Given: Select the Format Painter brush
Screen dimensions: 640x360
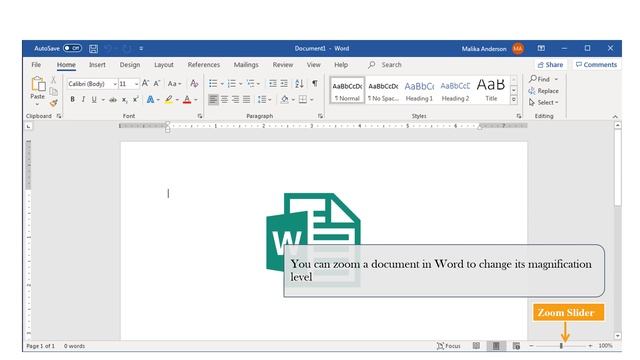Looking at the screenshot, I should pyautogui.click(x=53, y=103).
